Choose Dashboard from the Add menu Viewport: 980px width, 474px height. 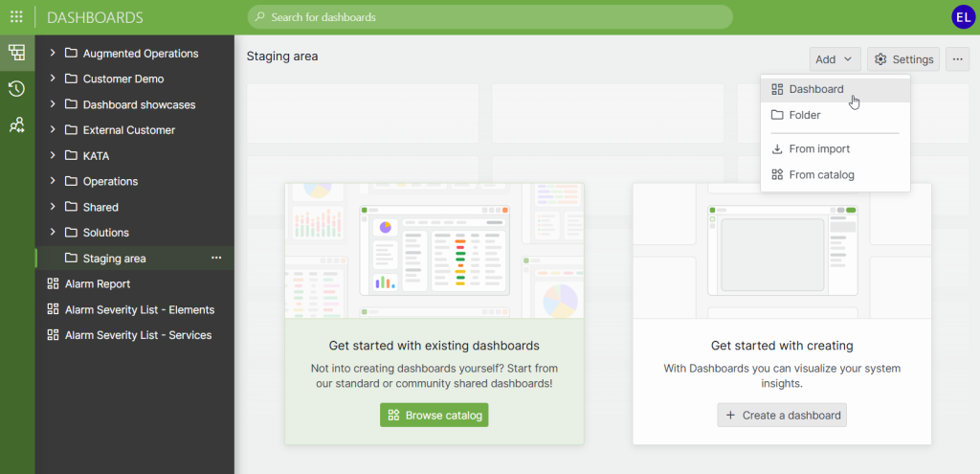pyautogui.click(x=815, y=89)
